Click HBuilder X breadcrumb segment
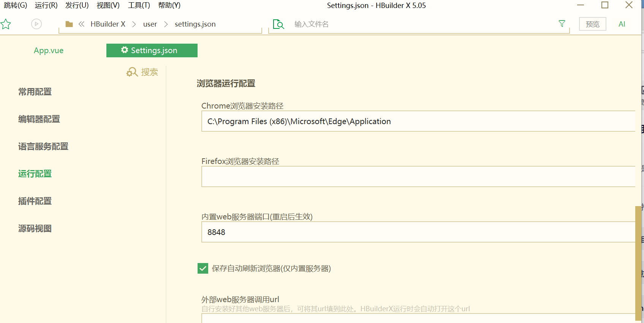The height and width of the screenshot is (323, 644). pos(108,24)
